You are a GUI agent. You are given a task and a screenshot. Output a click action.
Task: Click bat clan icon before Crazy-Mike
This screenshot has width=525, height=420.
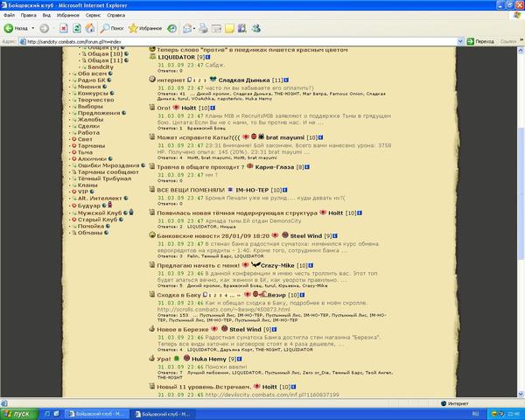pos(255,265)
